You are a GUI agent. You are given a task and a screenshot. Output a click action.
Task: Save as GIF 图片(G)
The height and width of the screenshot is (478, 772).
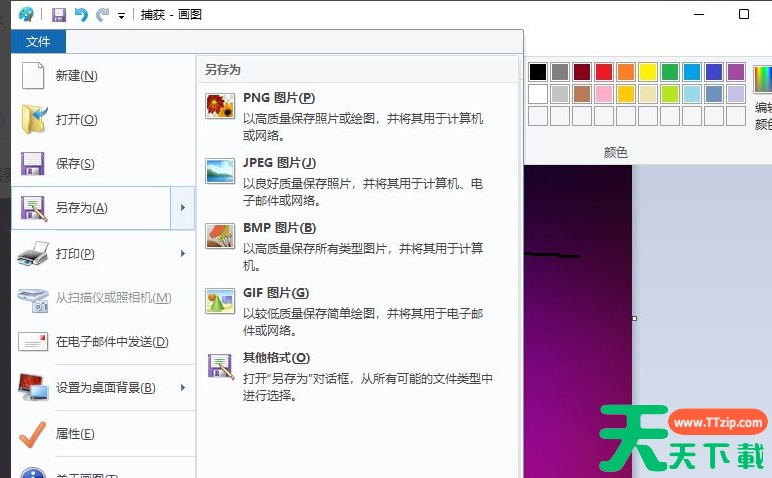click(x=357, y=311)
